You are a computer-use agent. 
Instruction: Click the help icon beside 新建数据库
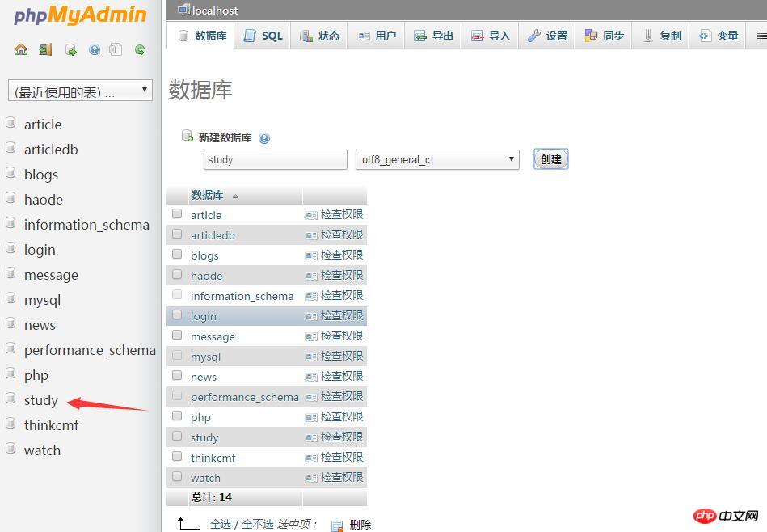tap(264, 138)
